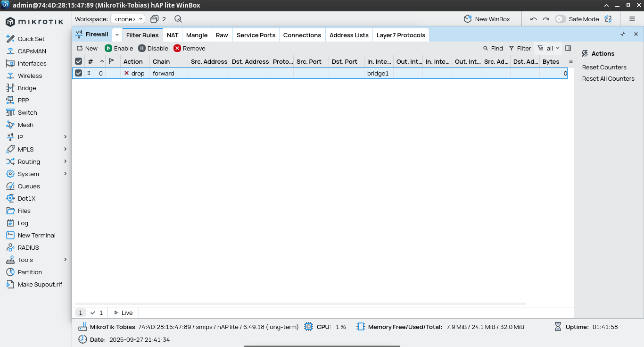Click Reset All Counters

(608, 79)
